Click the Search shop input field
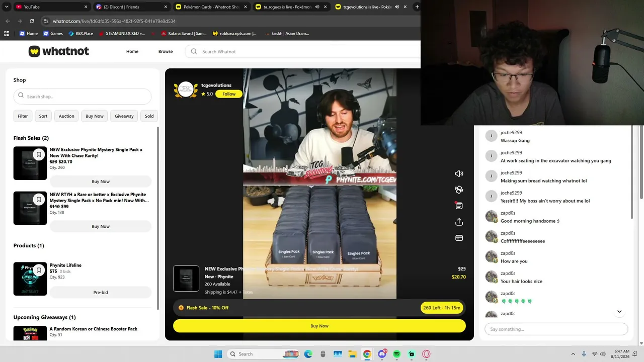The width and height of the screenshot is (644, 362). point(83,97)
